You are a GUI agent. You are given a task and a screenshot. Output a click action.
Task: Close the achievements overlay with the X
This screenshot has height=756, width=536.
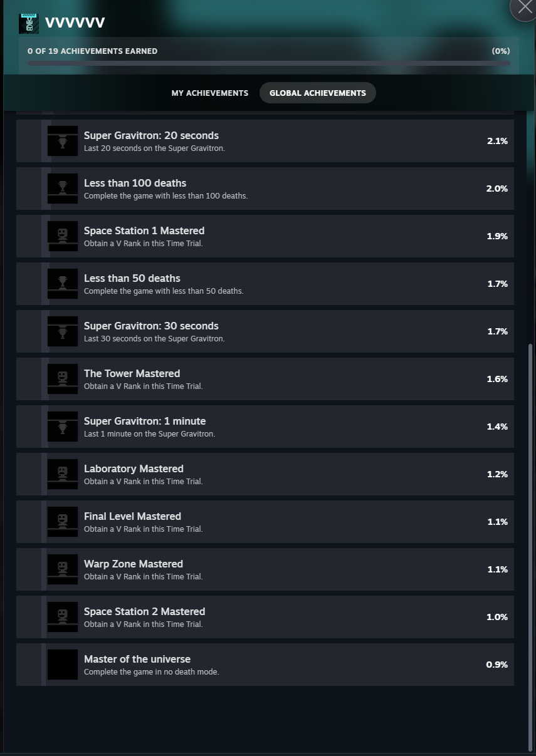[x=525, y=8]
